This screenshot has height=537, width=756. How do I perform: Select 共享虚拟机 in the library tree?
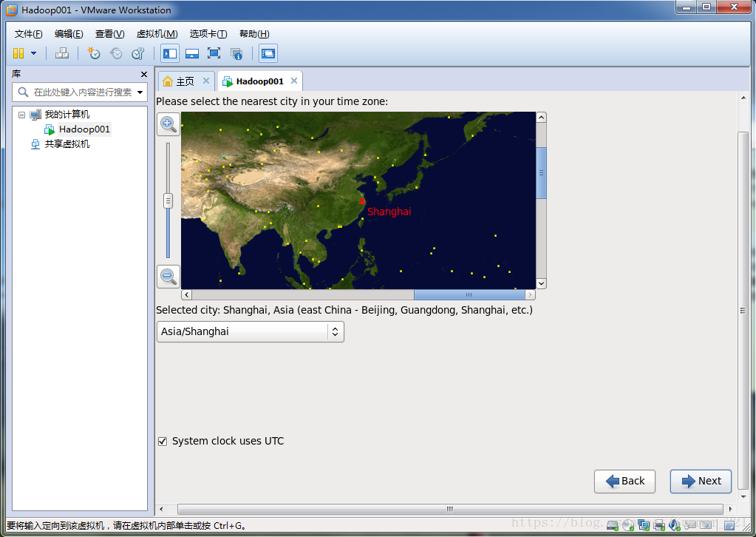pos(67,143)
